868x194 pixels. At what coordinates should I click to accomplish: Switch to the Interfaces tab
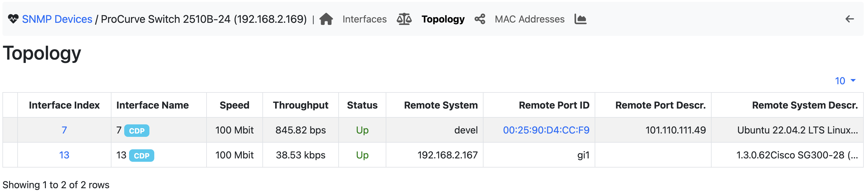point(364,19)
